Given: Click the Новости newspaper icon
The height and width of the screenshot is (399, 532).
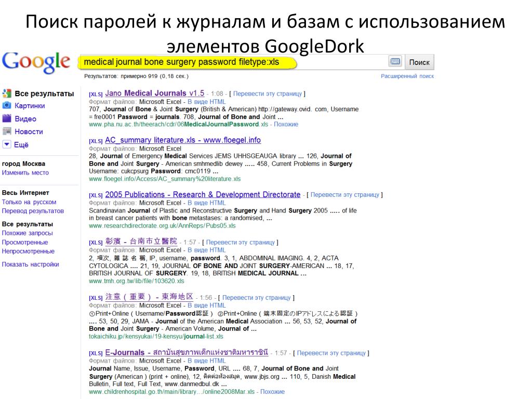Looking at the screenshot, I should 6,131.
